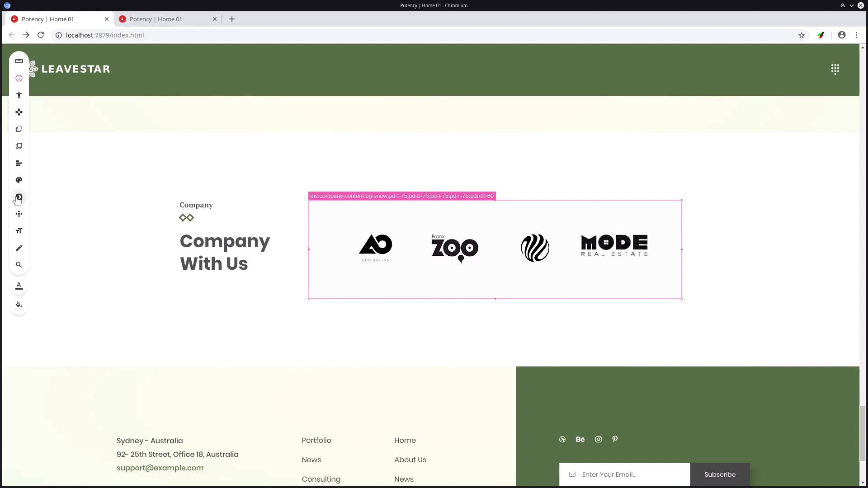This screenshot has width=868, height=488.
Task: Click the page vertical scrollbar thumb
Action: point(863,434)
